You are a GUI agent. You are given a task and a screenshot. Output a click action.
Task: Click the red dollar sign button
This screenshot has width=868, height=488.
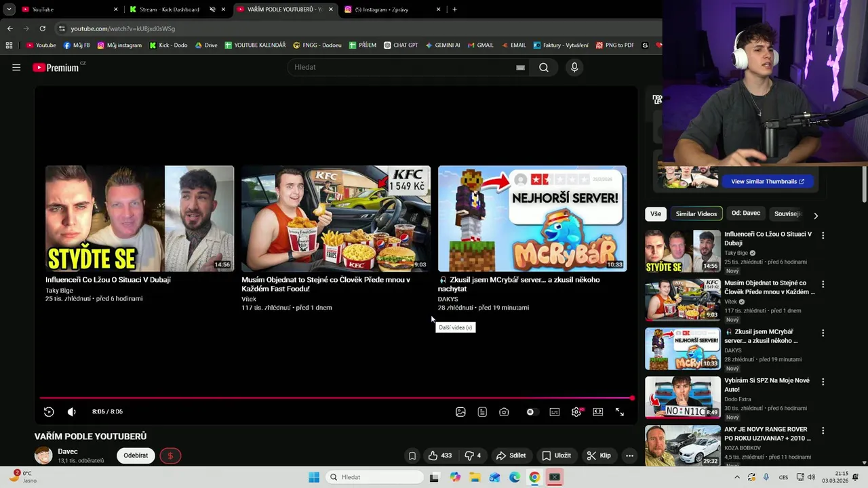[170, 456]
